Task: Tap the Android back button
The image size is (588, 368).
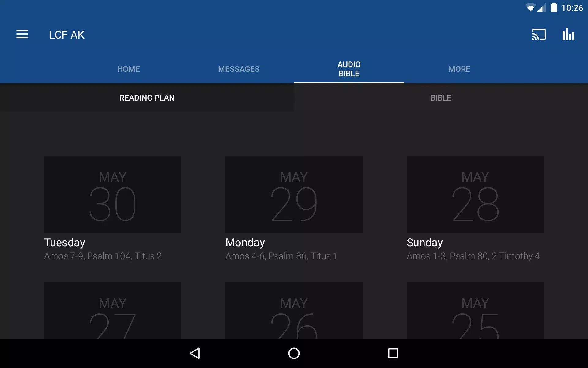Action: pyautogui.click(x=195, y=353)
